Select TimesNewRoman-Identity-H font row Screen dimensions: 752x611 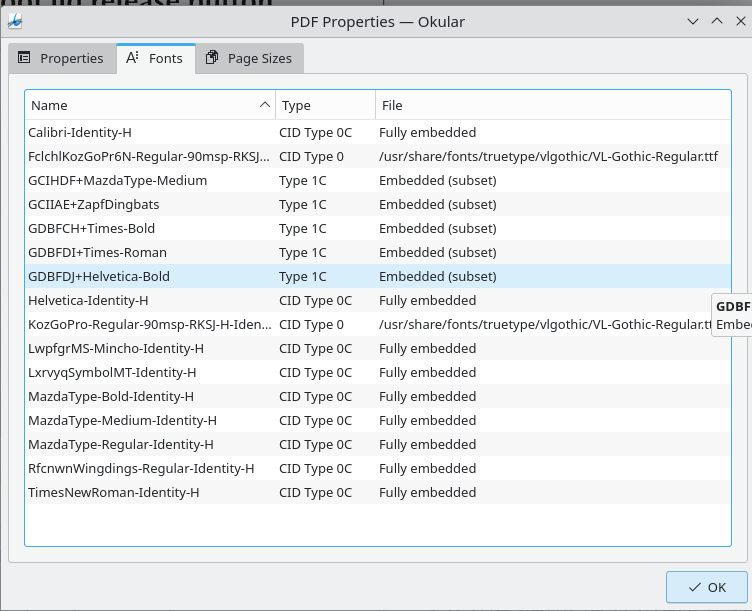(378, 492)
